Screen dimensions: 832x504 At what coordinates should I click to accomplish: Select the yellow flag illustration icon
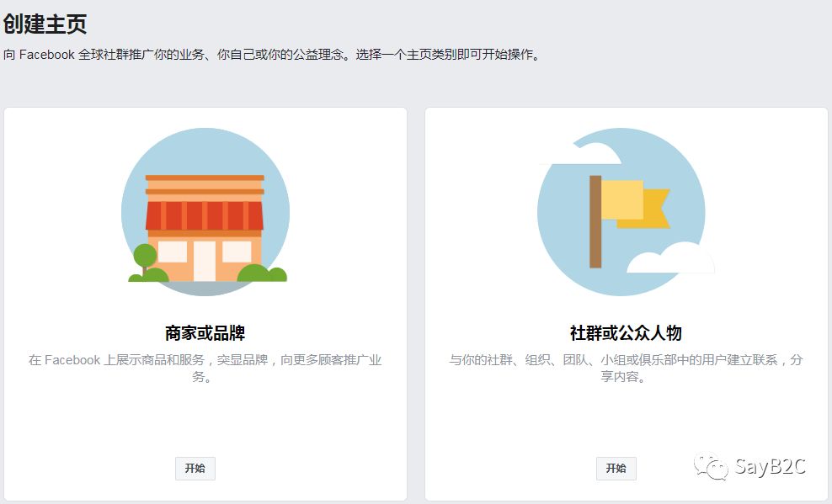(627, 212)
